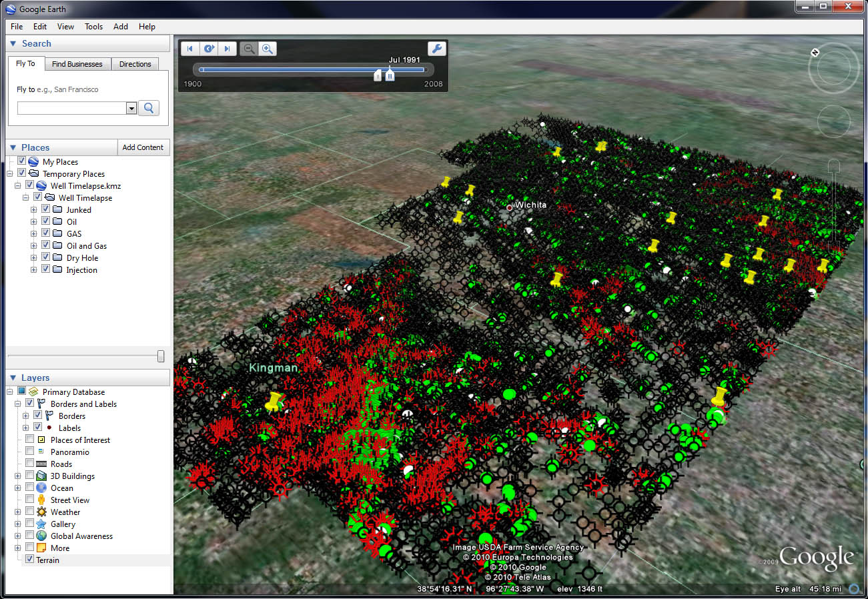Viewport: 868px width, 599px height.
Task: Switch to Directions tab
Action: pyautogui.click(x=135, y=64)
